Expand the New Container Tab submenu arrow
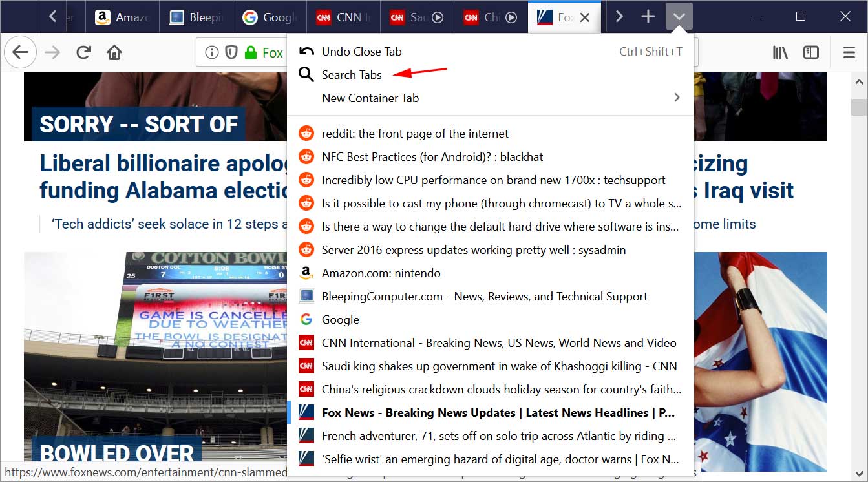Image resolution: width=868 pixels, height=482 pixels. (677, 98)
